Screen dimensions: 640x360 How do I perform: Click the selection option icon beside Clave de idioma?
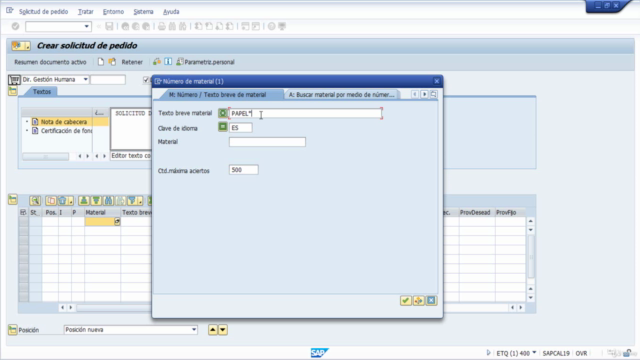[222, 127]
